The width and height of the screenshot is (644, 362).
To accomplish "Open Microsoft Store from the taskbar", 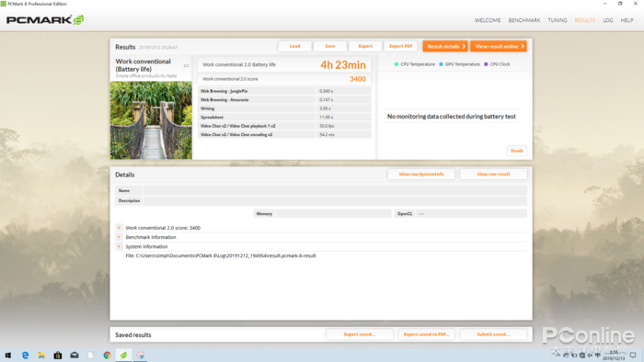I will (58, 355).
